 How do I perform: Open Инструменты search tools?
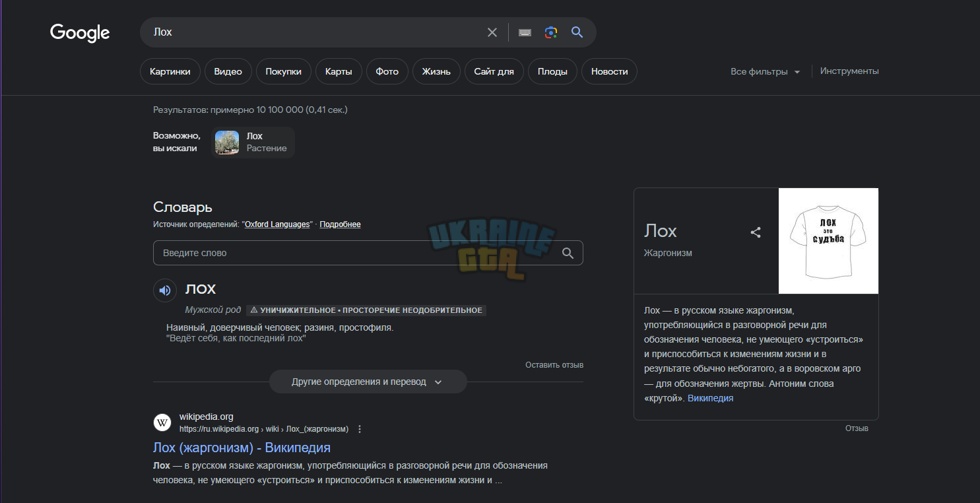(x=849, y=71)
